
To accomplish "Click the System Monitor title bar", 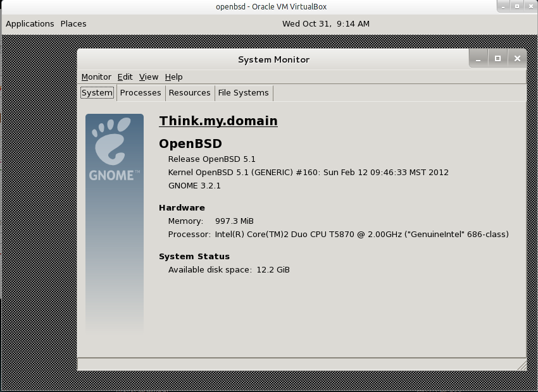I will tap(273, 59).
